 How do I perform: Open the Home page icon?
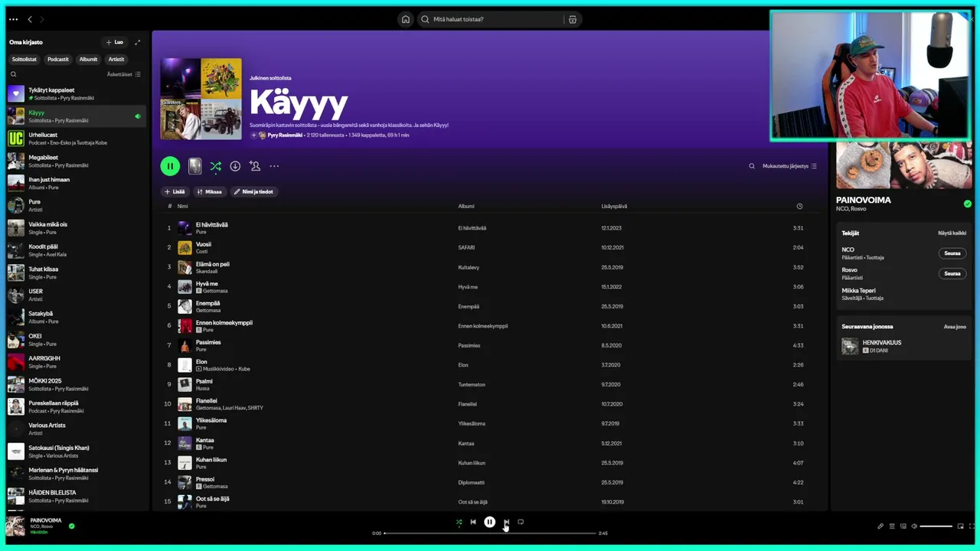coord(406,19)
